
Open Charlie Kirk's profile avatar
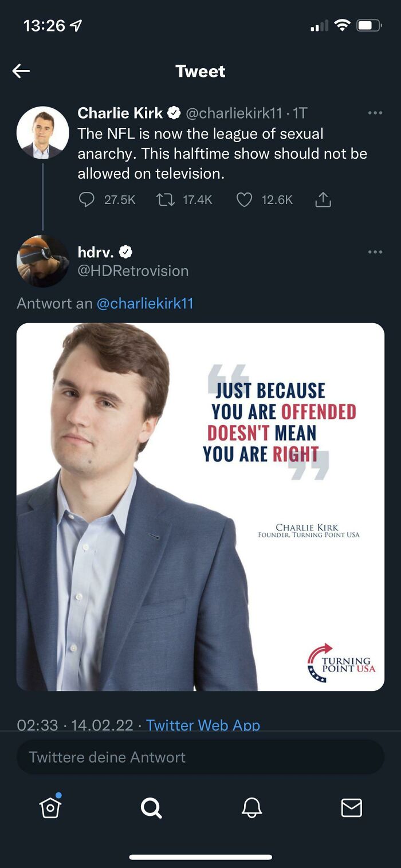click(x=42, y=133)
